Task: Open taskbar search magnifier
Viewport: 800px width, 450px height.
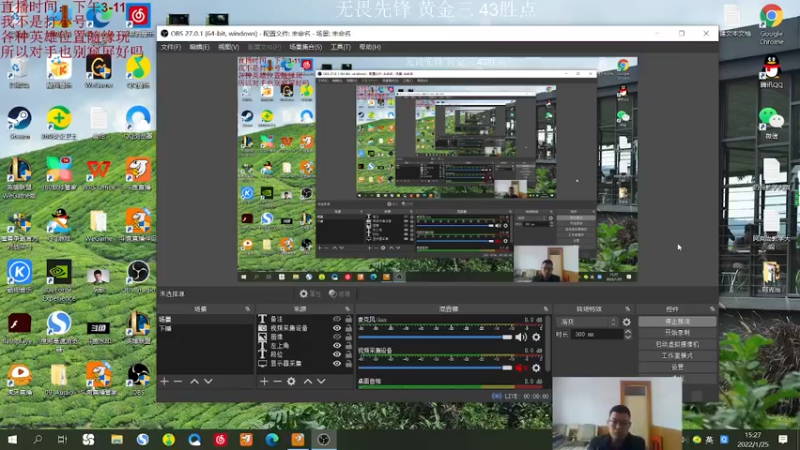Action: click(x=37, y=439)
